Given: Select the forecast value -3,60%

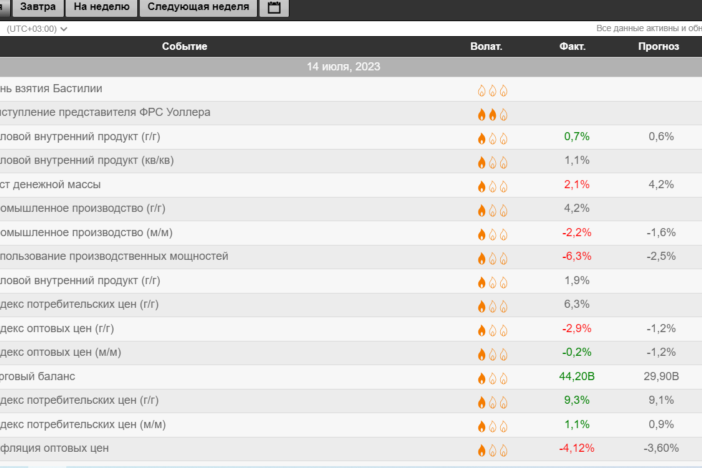Looking at the screenshot, I should click(661, 448).
